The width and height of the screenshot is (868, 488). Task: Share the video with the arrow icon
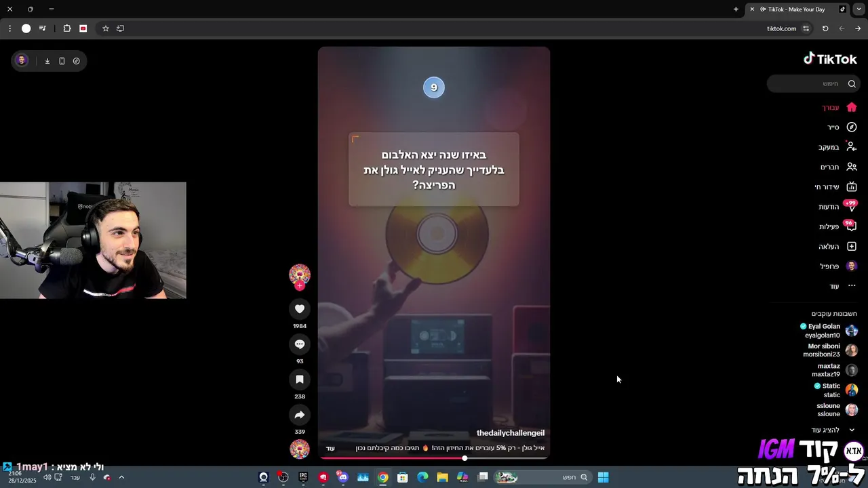pyautogui.click(x=300, y=415)
